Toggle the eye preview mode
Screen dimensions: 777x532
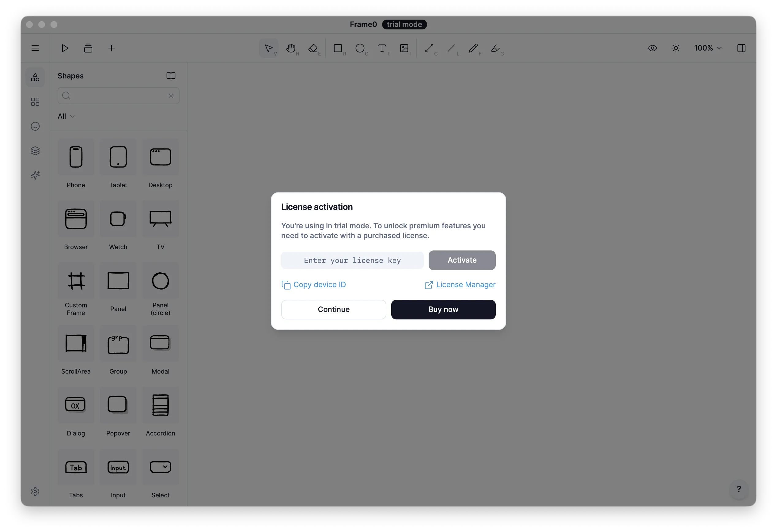click(x=652, y=48)
